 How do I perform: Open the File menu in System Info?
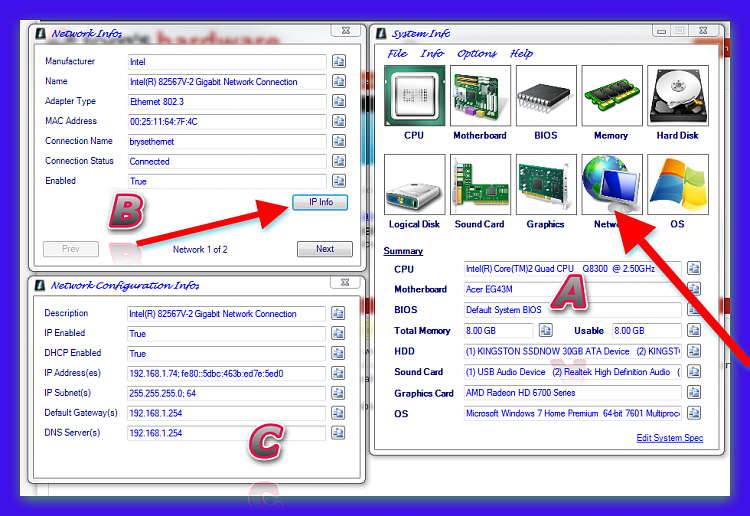(x=397, y=54)
